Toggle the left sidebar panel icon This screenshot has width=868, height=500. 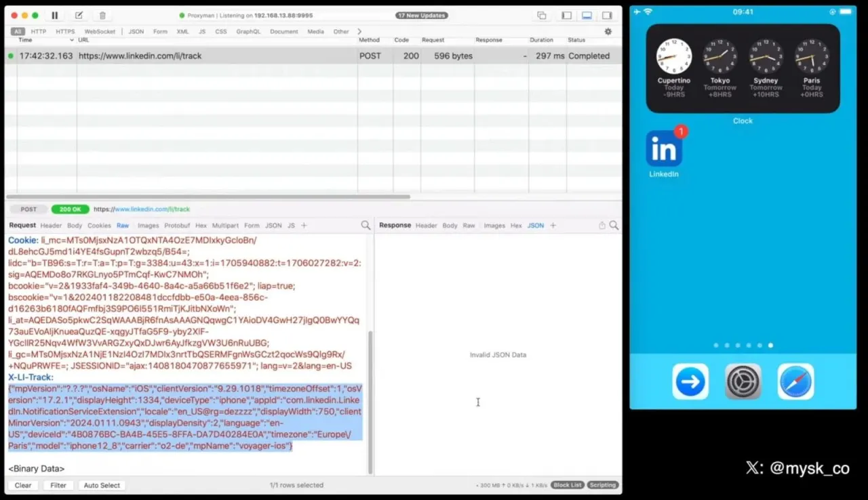567,15
